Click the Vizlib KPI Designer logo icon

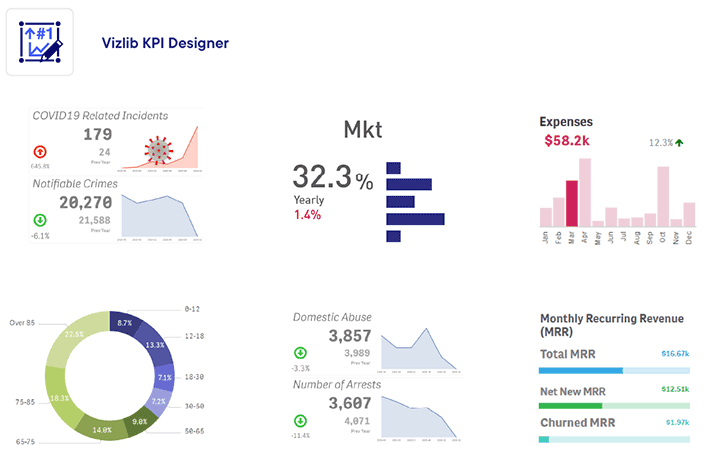pos(40,42)
